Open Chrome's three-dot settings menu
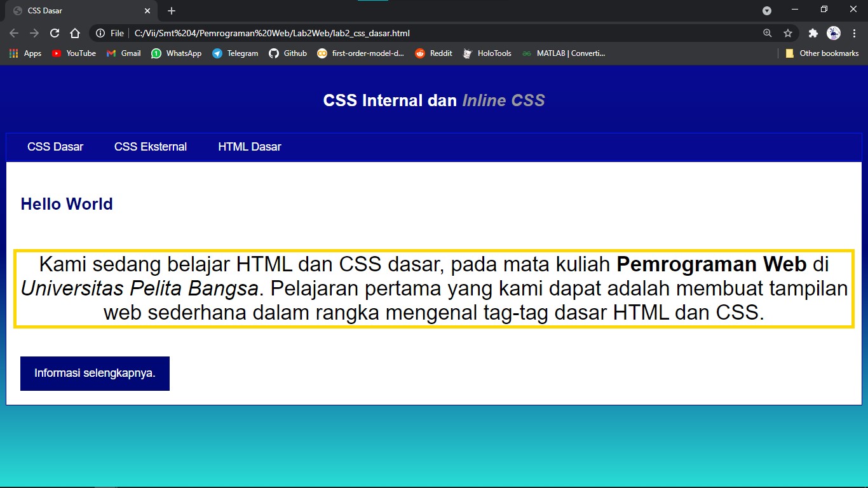Image resolution: width=868 pixels, height=488 pixels. 855,32
